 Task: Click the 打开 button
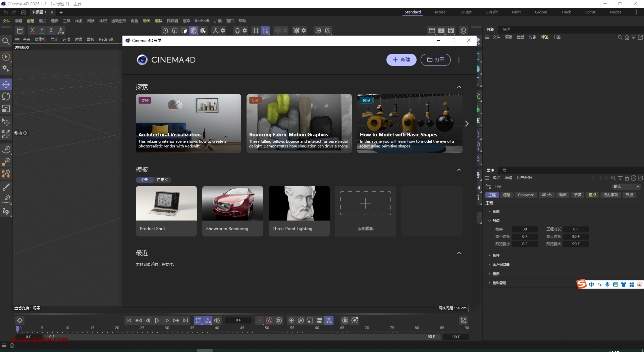[x=435, y=60]
